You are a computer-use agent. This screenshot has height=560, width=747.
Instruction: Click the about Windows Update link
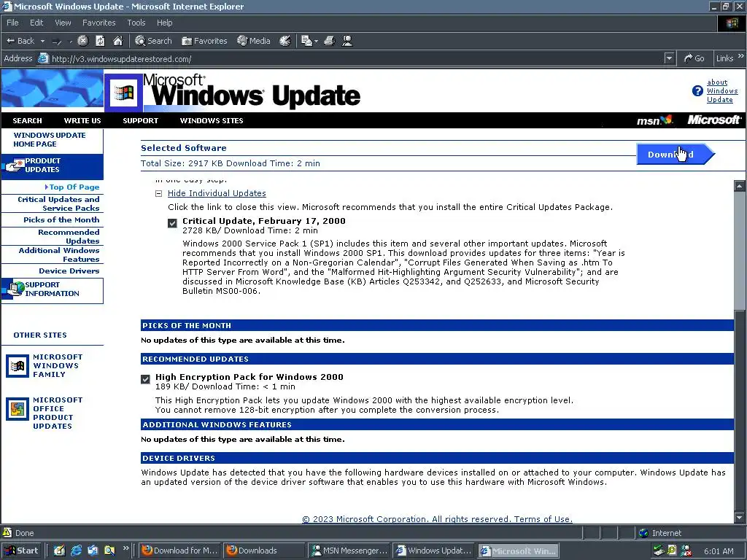[721, 91]
